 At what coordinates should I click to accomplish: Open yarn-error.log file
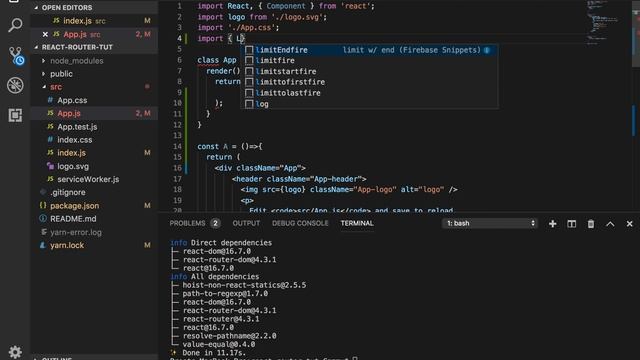pyautogui.click(x=94, y=232)
